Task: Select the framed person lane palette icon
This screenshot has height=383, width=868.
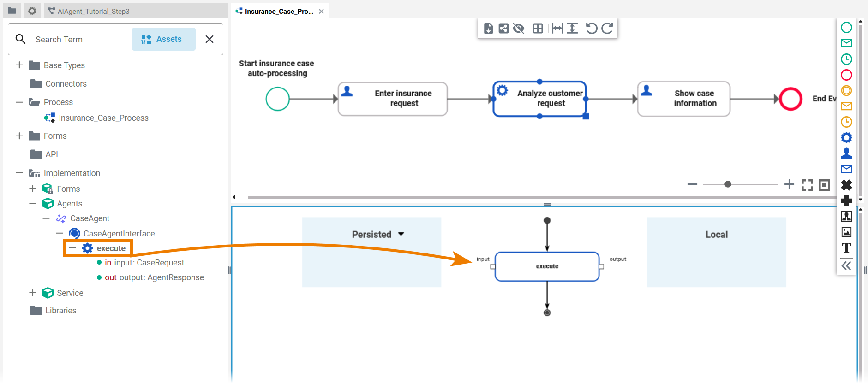Action: pos(846,216)
